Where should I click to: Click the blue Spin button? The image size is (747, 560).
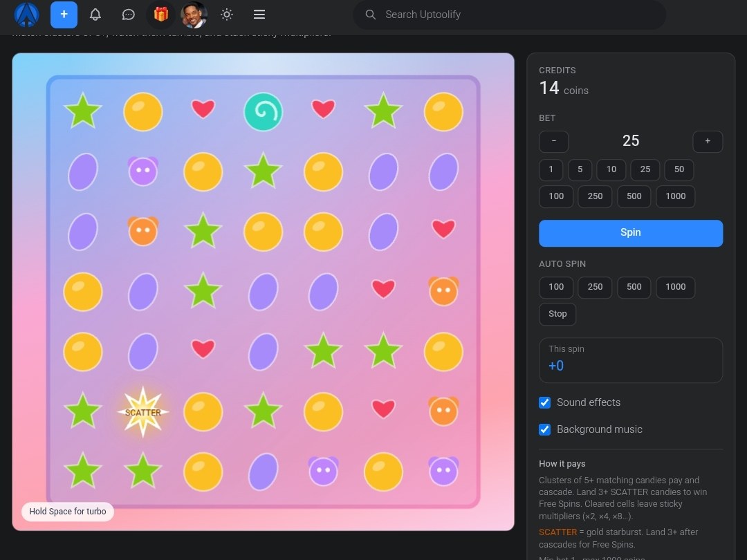631,233
